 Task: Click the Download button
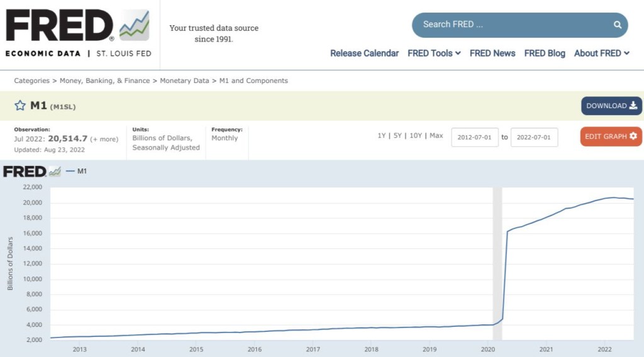click(611, 106)
